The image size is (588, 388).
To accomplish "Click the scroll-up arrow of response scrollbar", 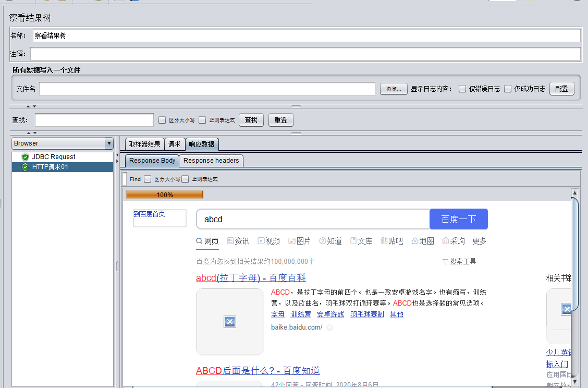I will point(574,192).
